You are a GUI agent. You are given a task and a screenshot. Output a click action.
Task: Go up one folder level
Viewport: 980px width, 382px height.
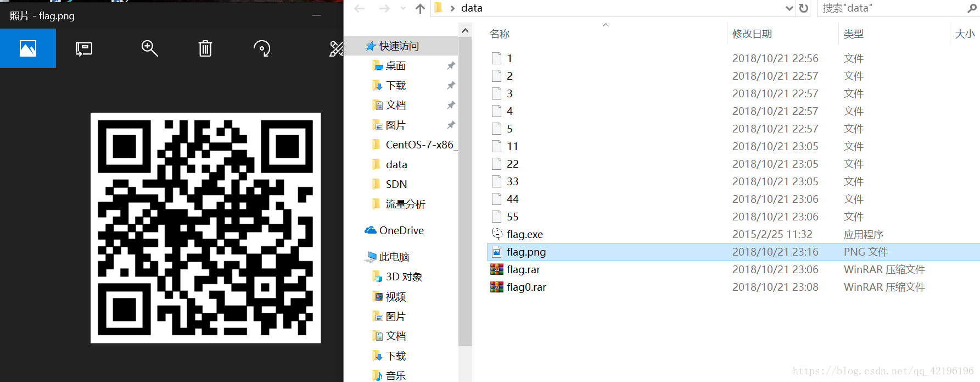(x=420, y=8)
